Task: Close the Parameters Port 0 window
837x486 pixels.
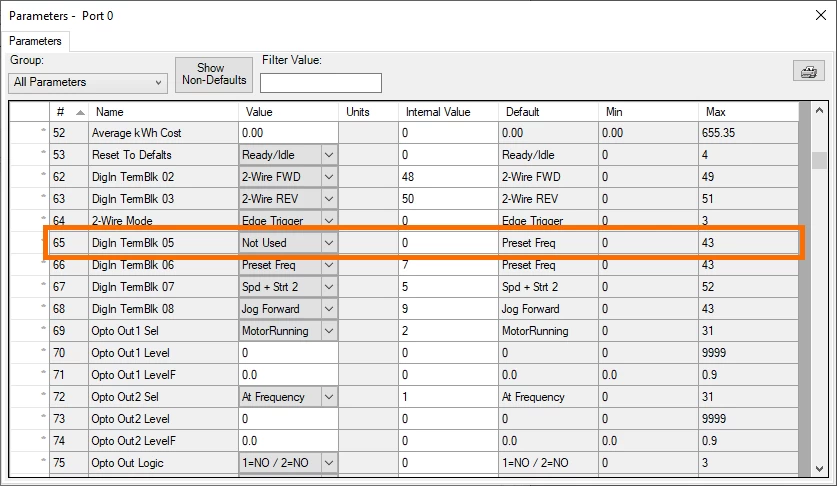Action: 821,15
